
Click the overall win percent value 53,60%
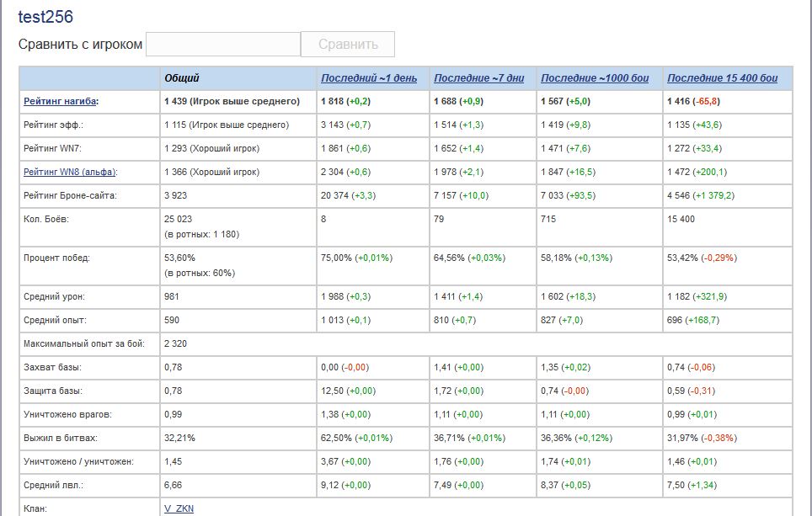(180, 258)
